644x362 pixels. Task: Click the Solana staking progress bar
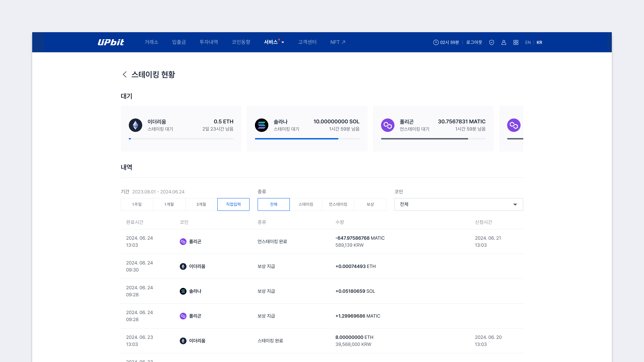point(307,139)
